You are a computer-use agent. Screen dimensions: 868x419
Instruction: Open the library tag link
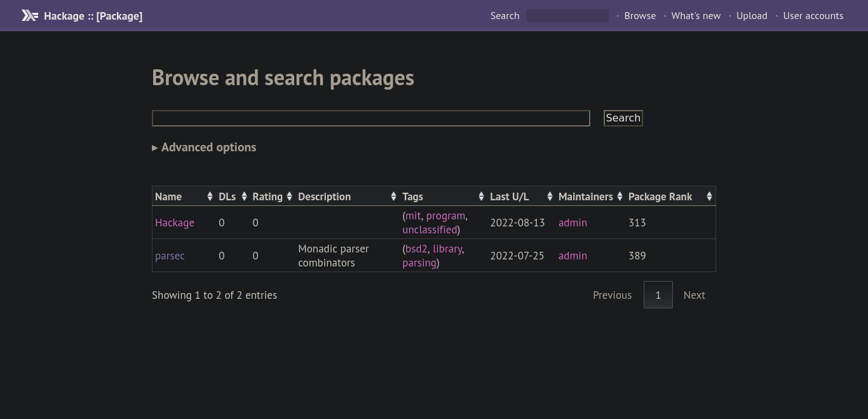tap(447, 249)
